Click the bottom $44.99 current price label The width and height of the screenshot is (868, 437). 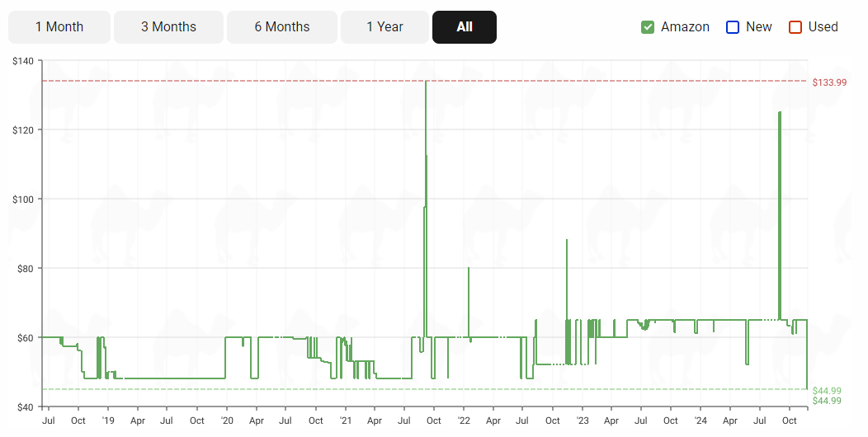click(x=827, y=401)
